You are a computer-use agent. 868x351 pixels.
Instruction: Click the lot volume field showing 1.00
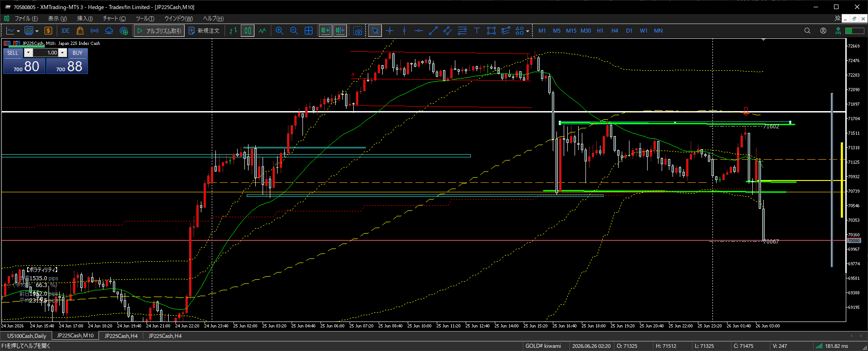click(x=45, y=53)
